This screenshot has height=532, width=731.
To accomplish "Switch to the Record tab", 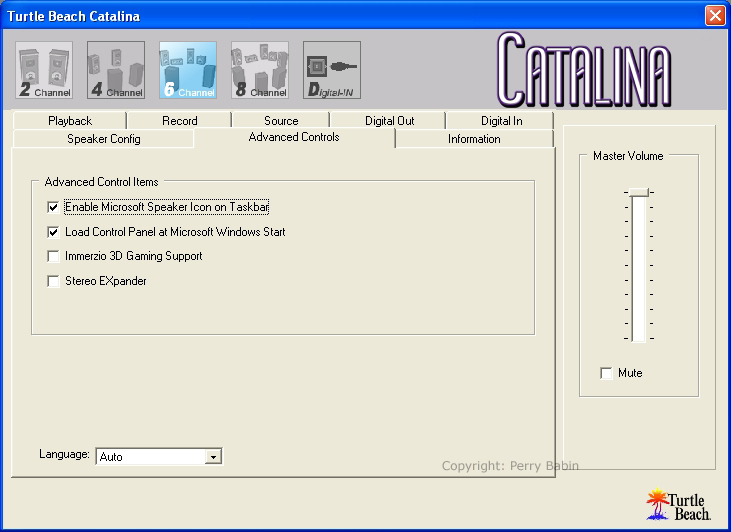I will [x=180, y=121].
